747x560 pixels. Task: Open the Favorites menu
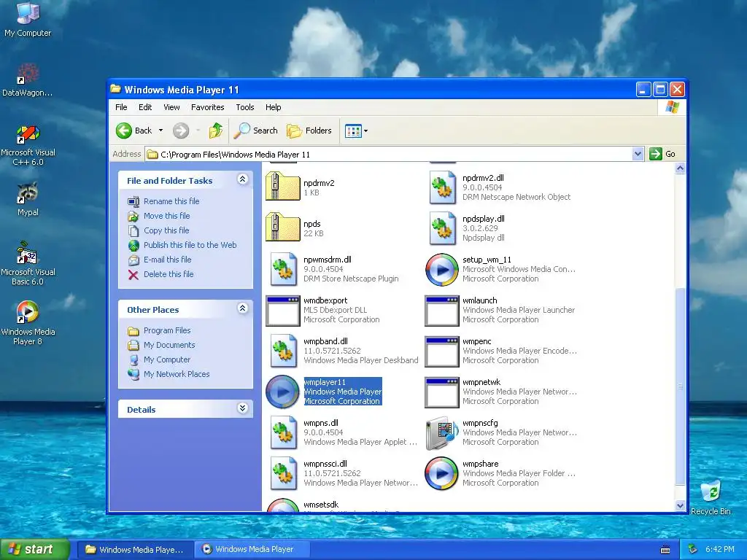(208, 107)
